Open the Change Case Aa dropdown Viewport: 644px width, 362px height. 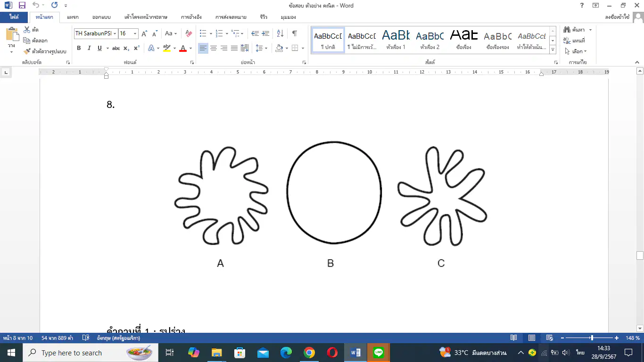[x=171, y=33]
